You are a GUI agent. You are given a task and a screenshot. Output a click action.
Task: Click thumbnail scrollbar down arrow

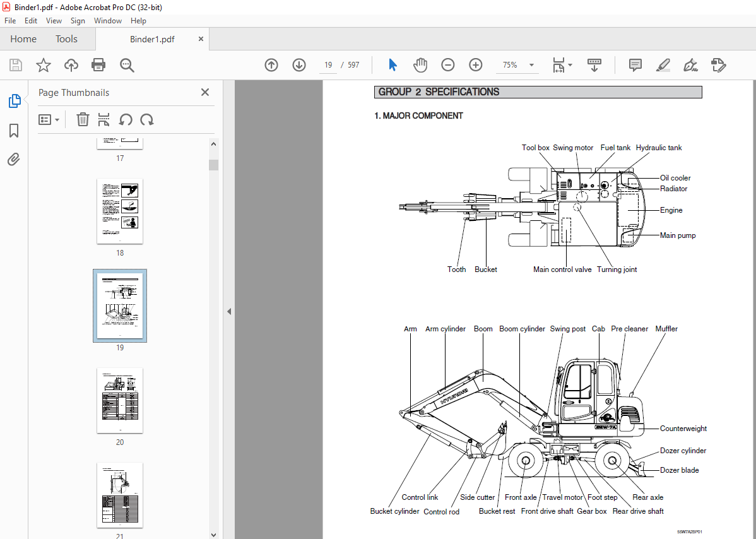pos(213,534)
